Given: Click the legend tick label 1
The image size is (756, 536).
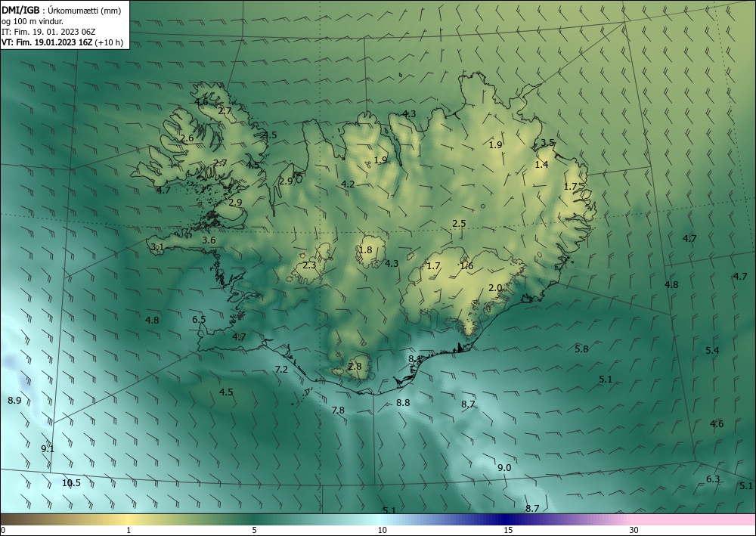Looking at the screenshot, I should pyautogui.click(x=129, y=530).
